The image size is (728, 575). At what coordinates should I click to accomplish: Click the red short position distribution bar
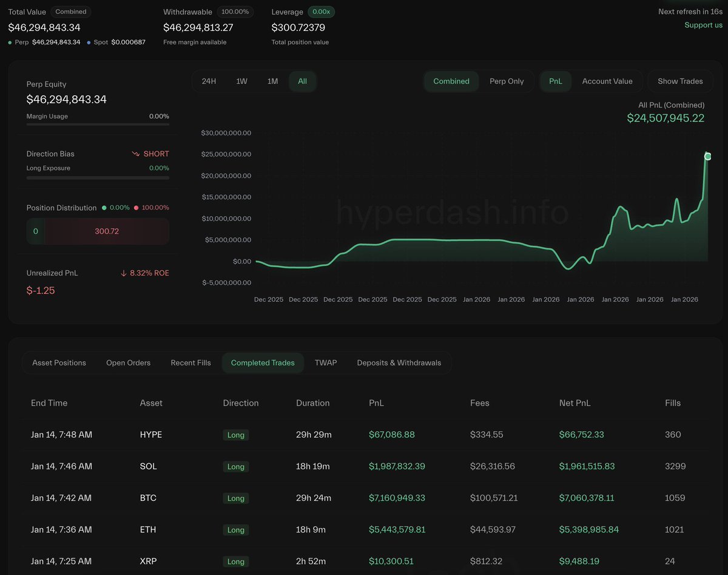click(x=107, y=231)
